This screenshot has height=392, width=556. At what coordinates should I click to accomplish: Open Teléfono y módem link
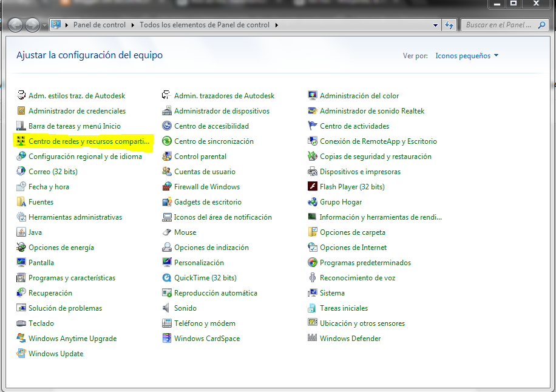(x=205, y=323)
